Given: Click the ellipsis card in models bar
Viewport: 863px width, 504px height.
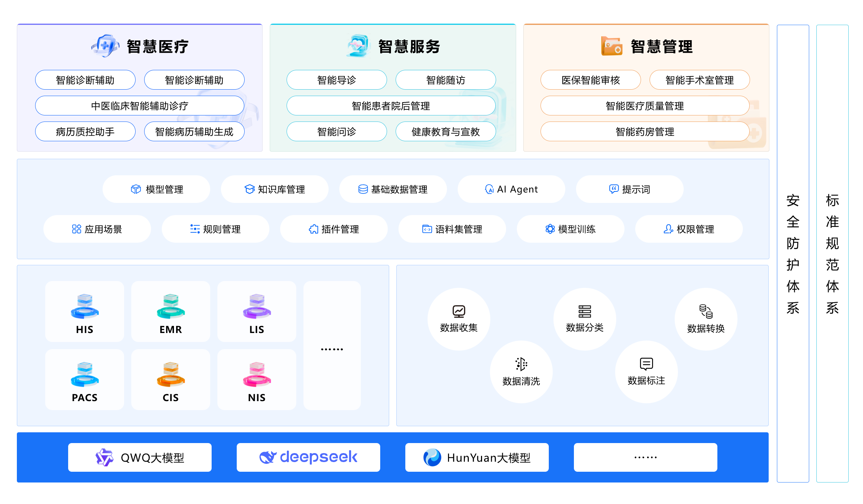Looking at the screenshot, I should click(x=646, y=457).
